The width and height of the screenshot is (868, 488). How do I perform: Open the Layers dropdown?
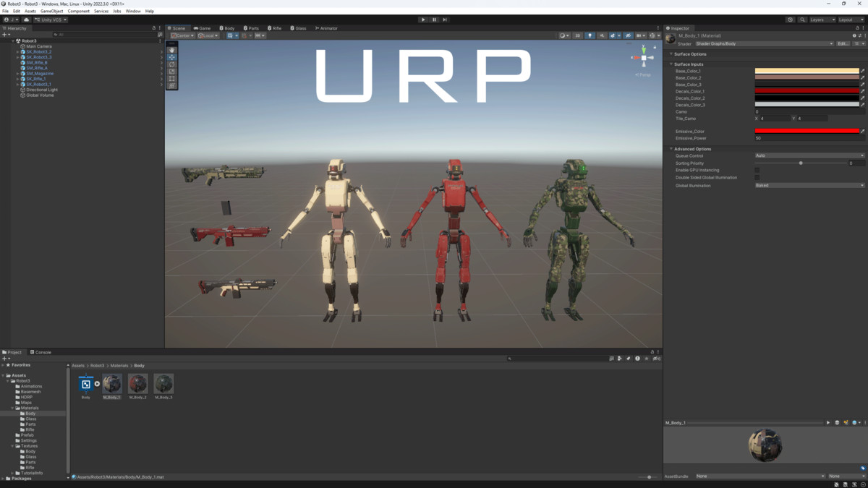point(822,20)
